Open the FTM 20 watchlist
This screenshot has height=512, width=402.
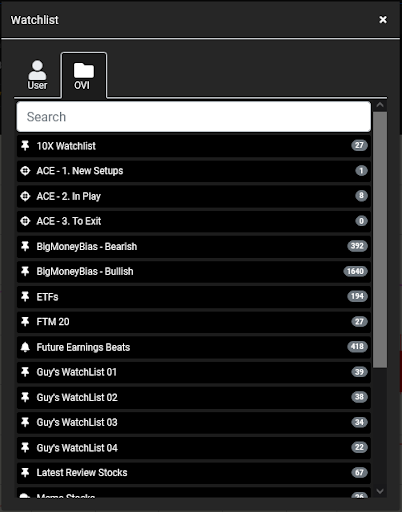click(194, 322)
